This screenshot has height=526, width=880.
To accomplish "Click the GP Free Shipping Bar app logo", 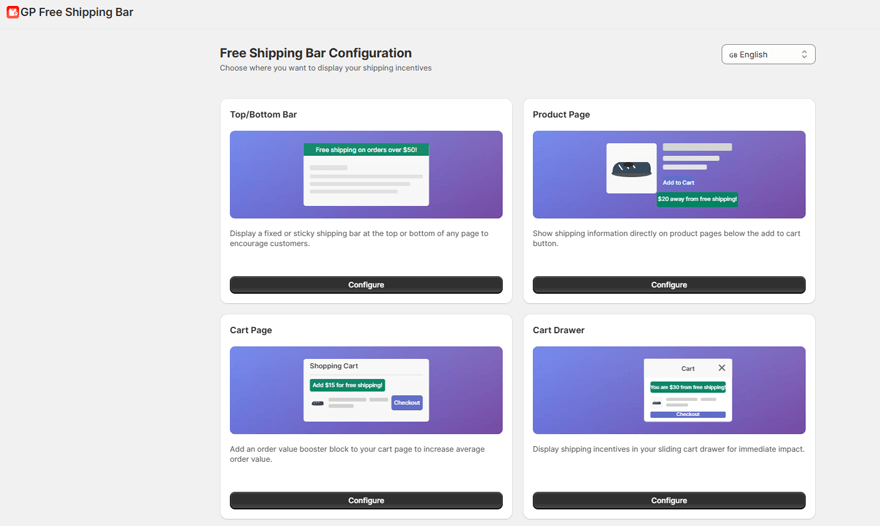I will (x=13, y=12).
